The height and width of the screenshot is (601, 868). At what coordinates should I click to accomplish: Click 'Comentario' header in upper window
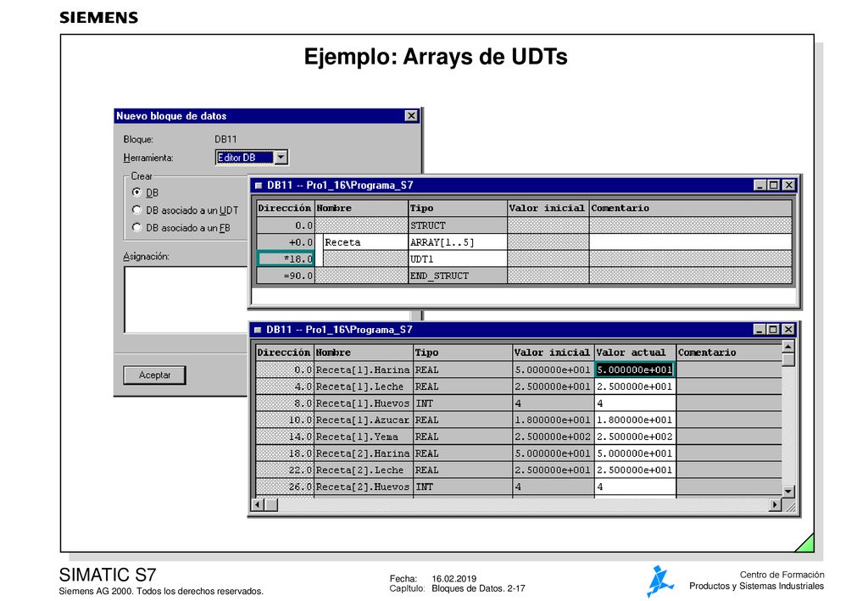[690, 208]
